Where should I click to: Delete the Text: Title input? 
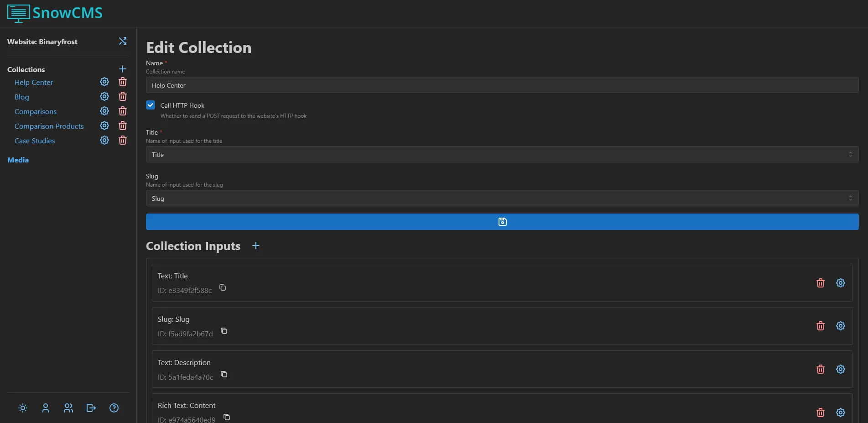821,283
